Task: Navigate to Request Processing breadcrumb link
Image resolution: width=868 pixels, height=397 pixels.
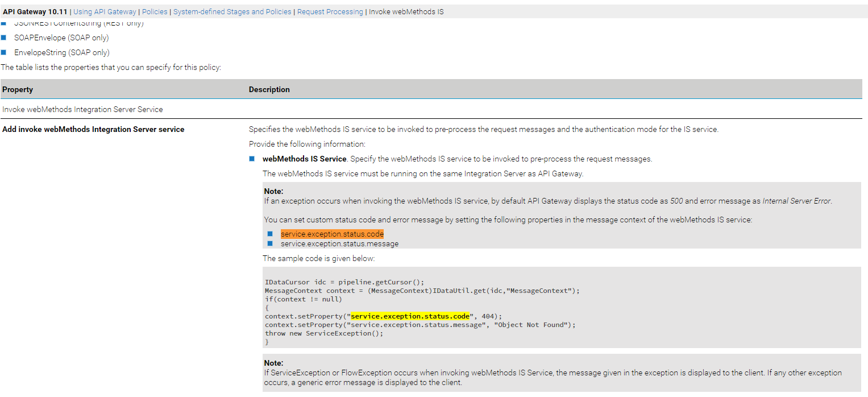Action: tap(330, 11)
